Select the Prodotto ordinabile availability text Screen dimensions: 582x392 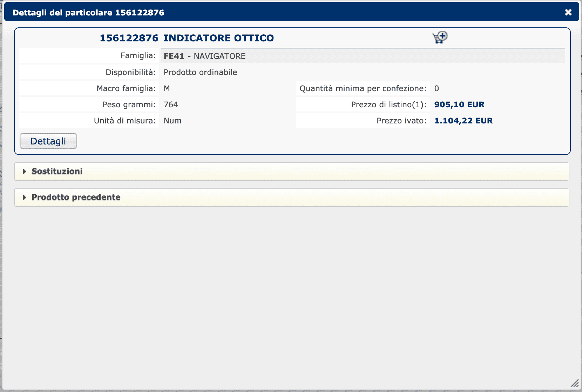click(200, 72)
